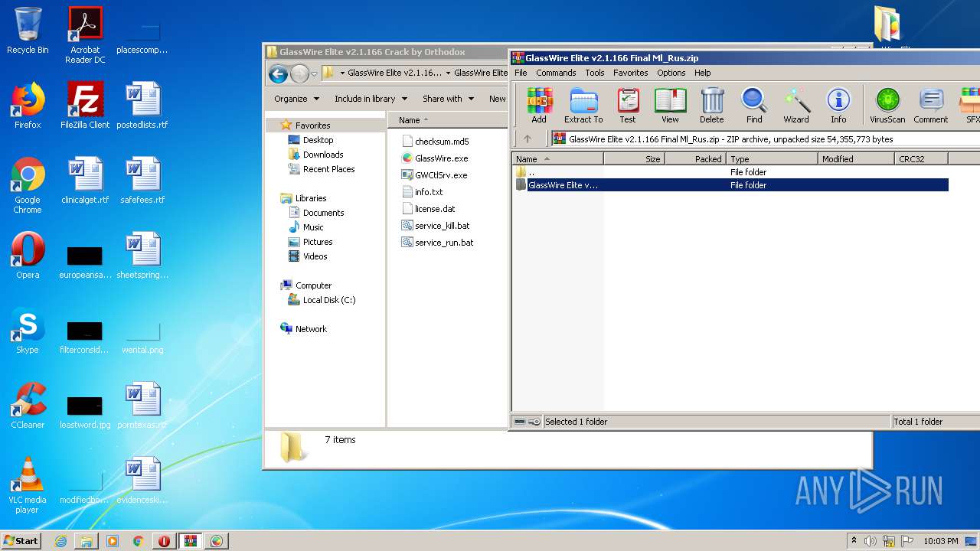Open the Find magnifier tool
Image resolution: width=980 pixels, height=551 pixels.
click(754, 106)
